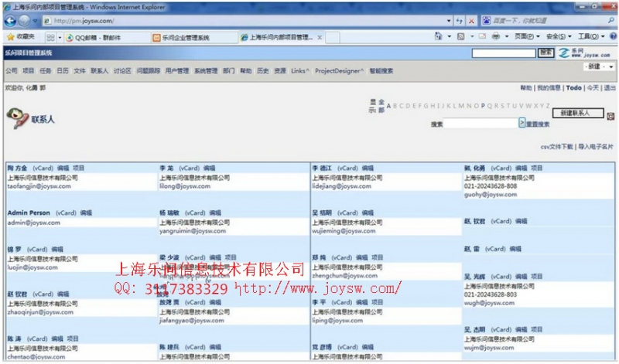Click the 导入电子名片 link

(x=596, y=146)
